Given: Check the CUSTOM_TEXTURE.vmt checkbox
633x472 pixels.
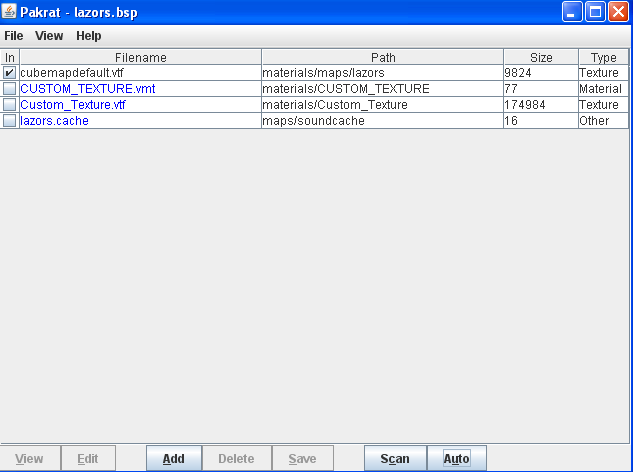Looking at the screenshot, I should pos(9,89).
